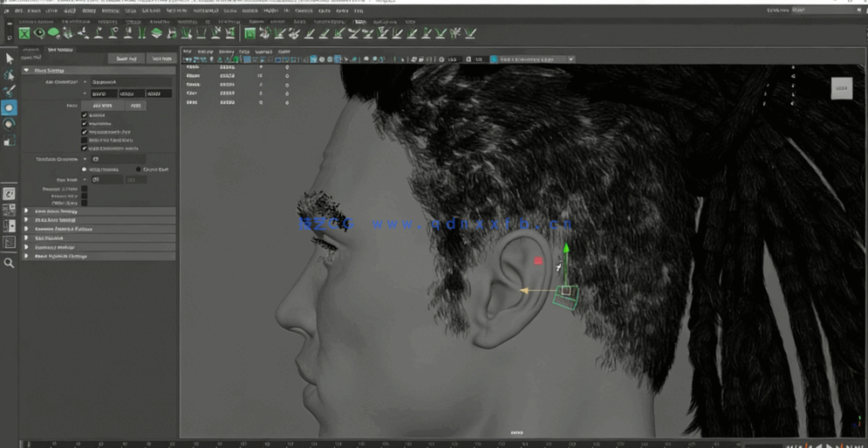The image size is (868, 448).
Task: Select the Chord Edit radio button
Action: [x=139, y=169]
